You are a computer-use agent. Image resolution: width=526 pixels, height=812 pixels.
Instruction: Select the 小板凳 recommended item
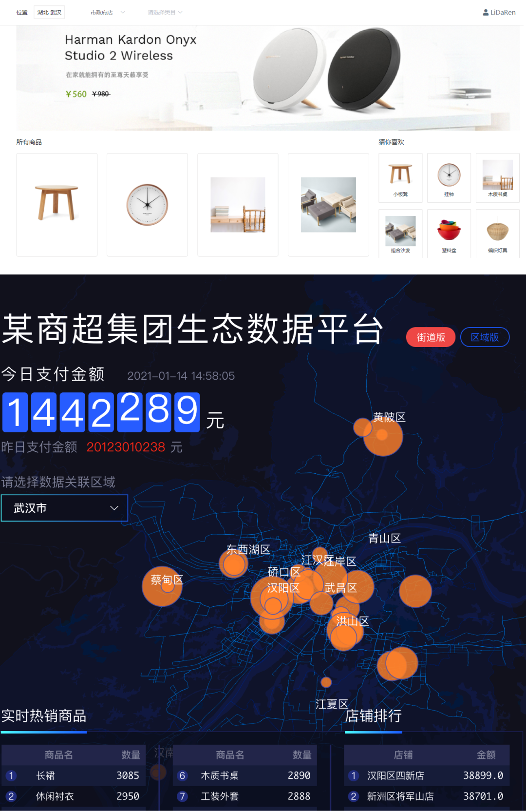click(400, 178)
